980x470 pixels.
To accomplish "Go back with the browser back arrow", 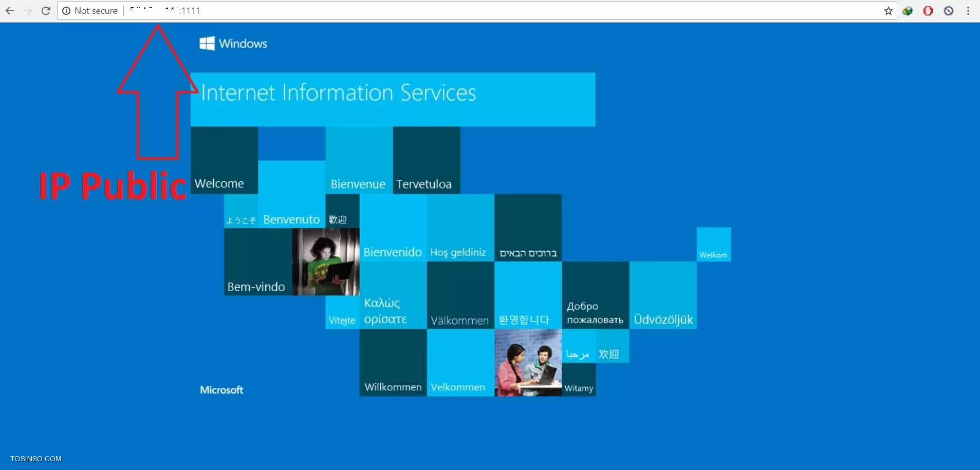I will (10, 11).
